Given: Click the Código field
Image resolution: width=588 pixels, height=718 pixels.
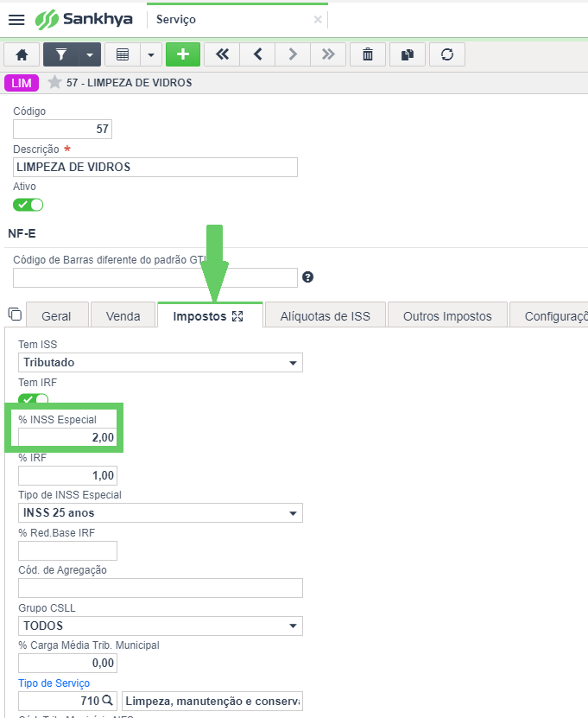Looking at the screenshot, I should 62,129.
